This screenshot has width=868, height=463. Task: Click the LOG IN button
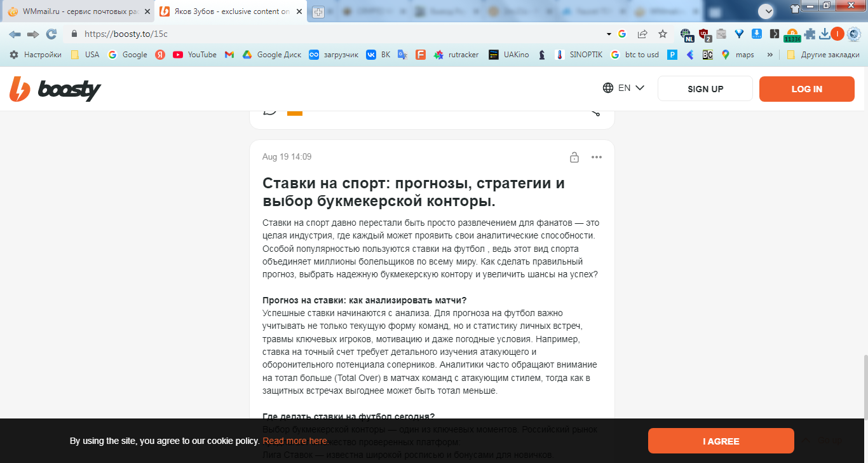807,89
